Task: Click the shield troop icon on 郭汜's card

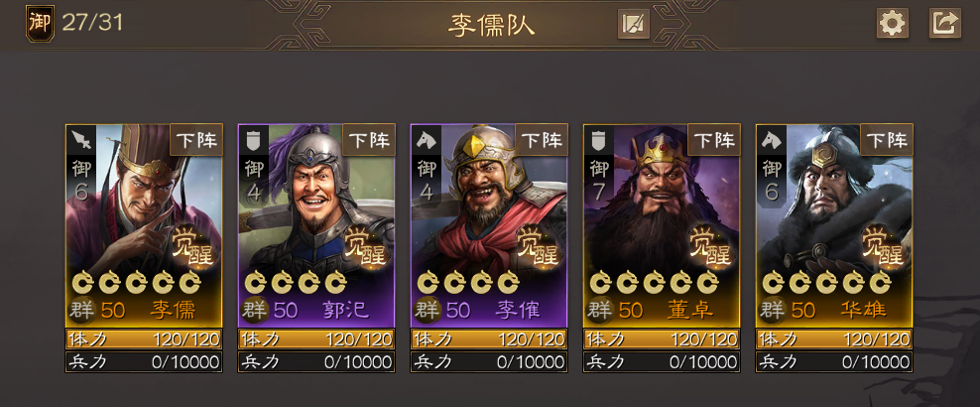Action: click(254, 139)
